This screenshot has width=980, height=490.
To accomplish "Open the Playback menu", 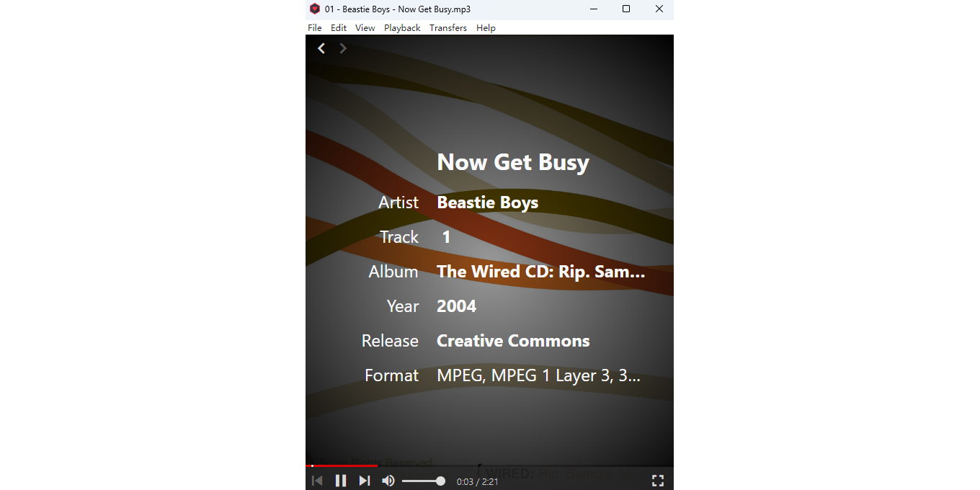I will click(x=402, y=28).
